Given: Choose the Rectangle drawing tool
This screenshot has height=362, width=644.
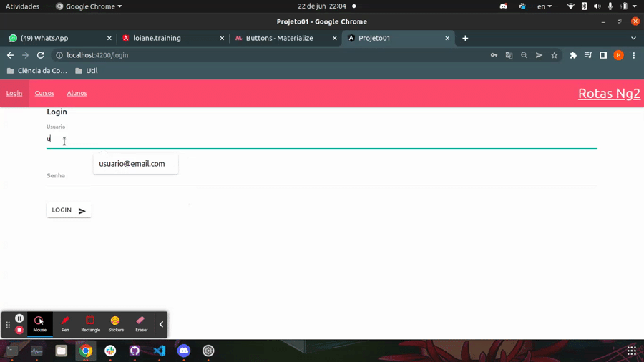Looking at the screenshot, I should tap(90, 324).
